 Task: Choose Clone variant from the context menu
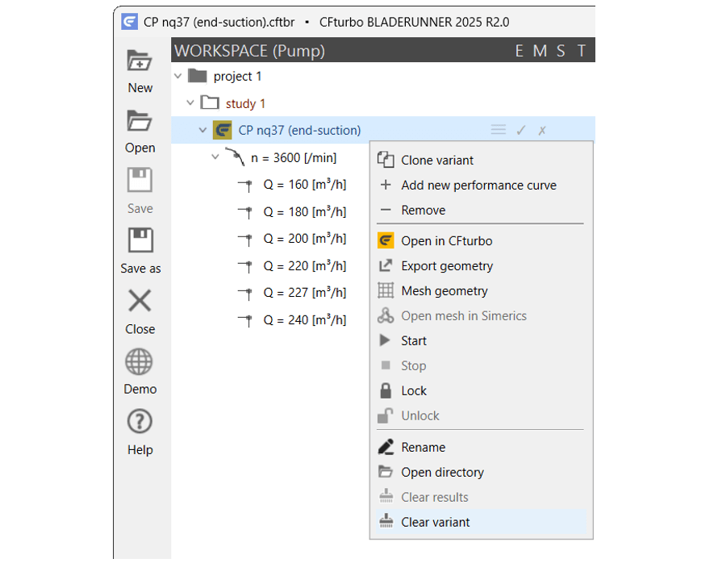pyautogui.click(x=480, y=161)
